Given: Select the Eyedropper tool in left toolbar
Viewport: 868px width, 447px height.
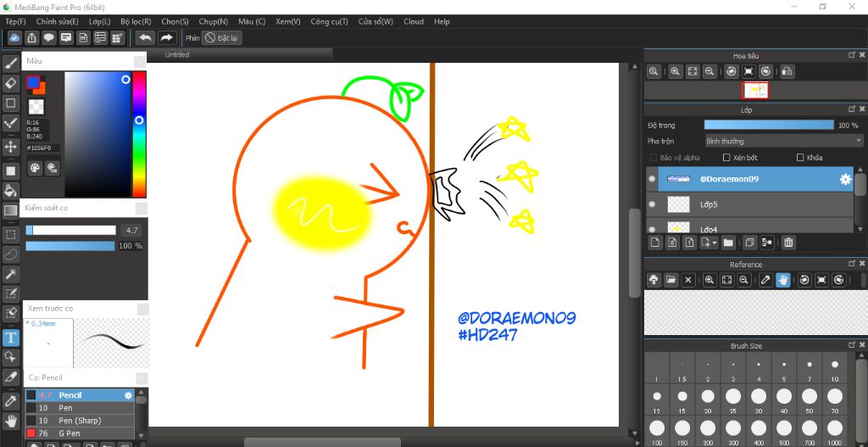Looking at the screenshot, I should tap(10, 401).
